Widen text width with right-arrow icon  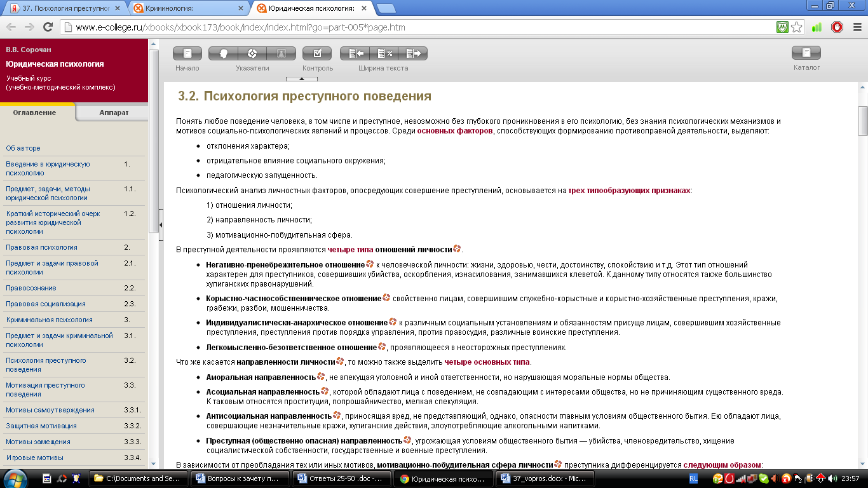tap(413, 53)
